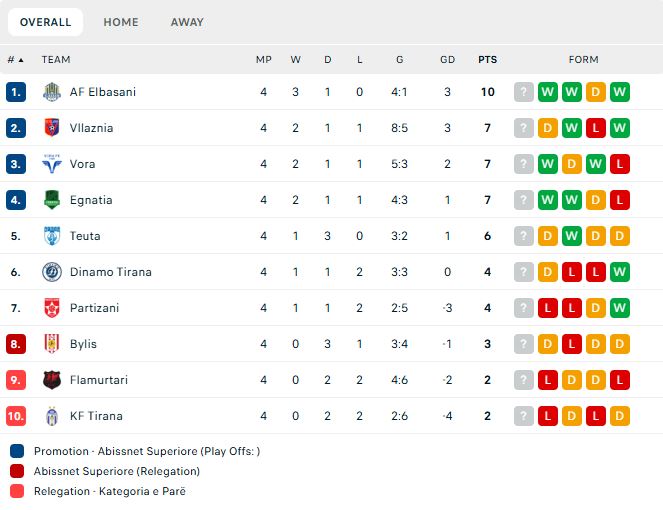663x510 pixels.
Task: Open the Flamurtari team name link
Action: click(99, 380)
